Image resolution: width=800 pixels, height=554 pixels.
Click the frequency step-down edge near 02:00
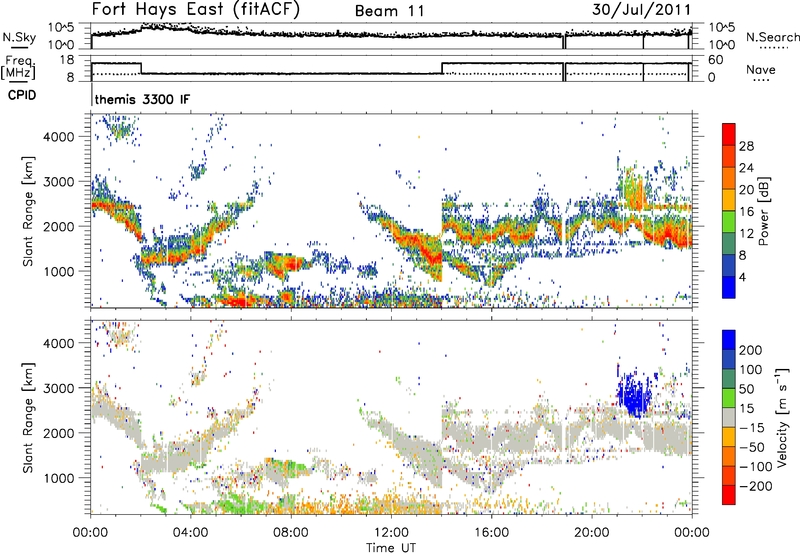click(141, 68)
